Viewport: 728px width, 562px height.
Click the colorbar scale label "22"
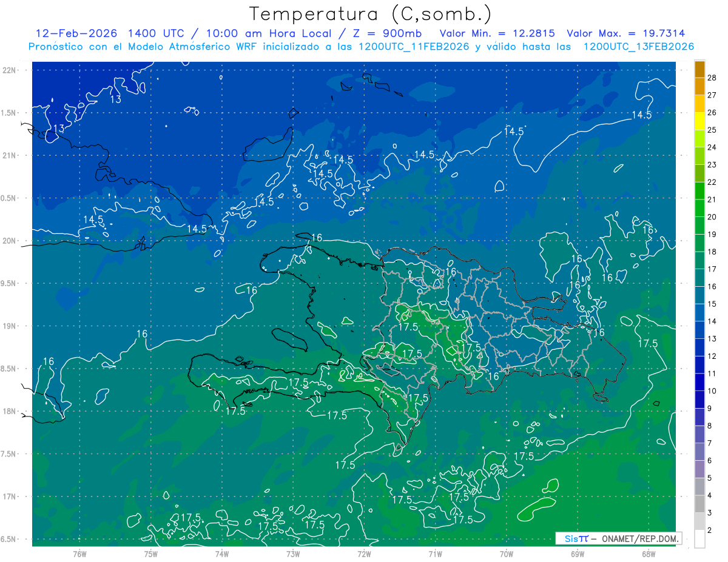tap(712, 182)
